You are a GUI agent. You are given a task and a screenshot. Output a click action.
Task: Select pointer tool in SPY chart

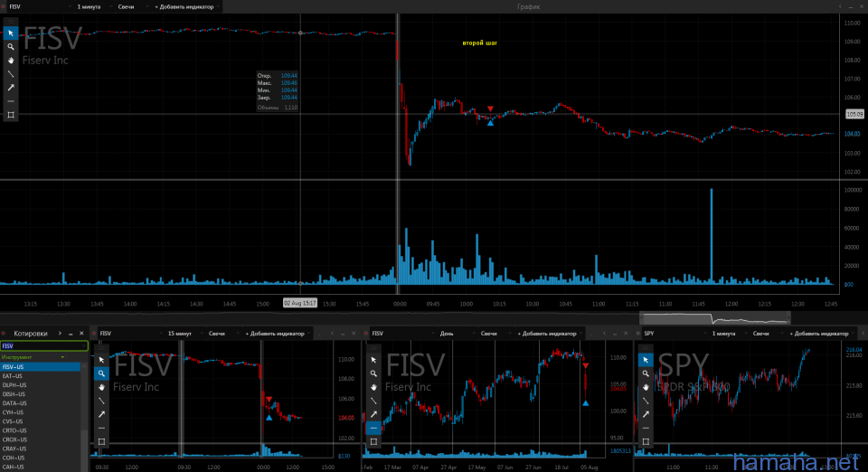(x=646, y=360)
